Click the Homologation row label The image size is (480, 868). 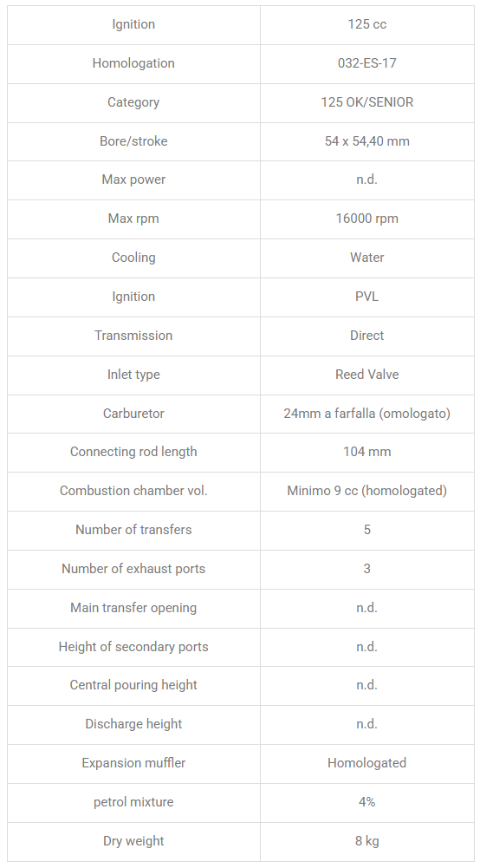(133, 63)
